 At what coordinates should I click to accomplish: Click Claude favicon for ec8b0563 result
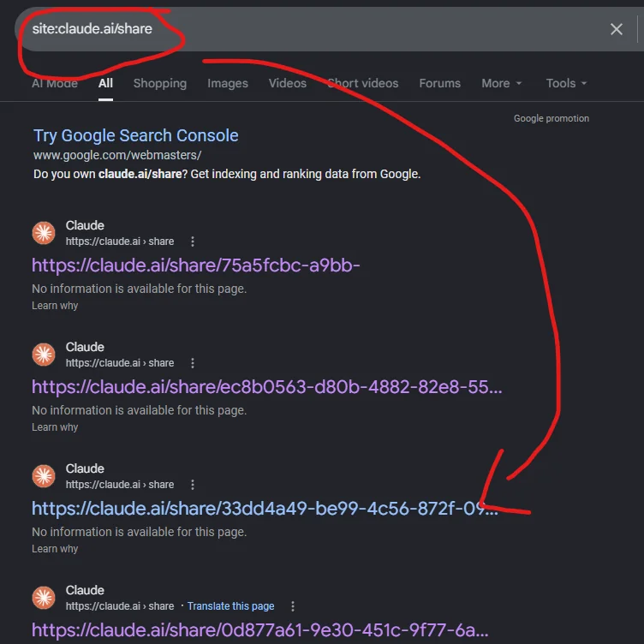click(x=44, y=355)
